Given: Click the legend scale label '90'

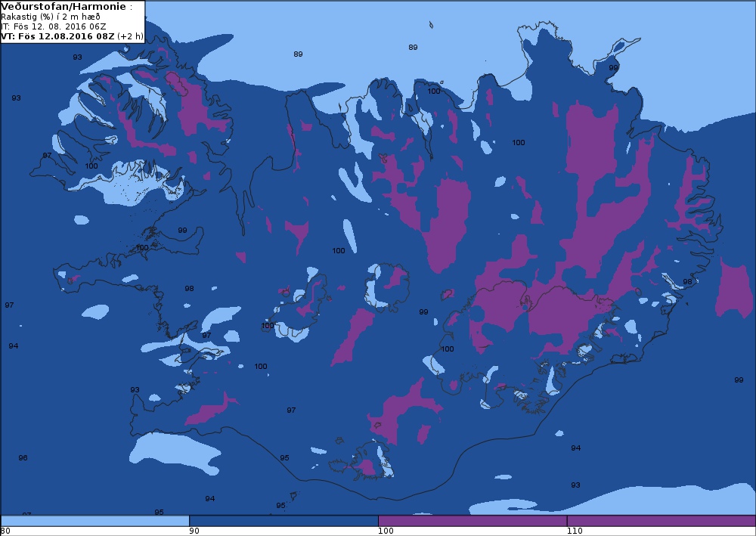Looking at the screenshot, I should coord(194,531).
